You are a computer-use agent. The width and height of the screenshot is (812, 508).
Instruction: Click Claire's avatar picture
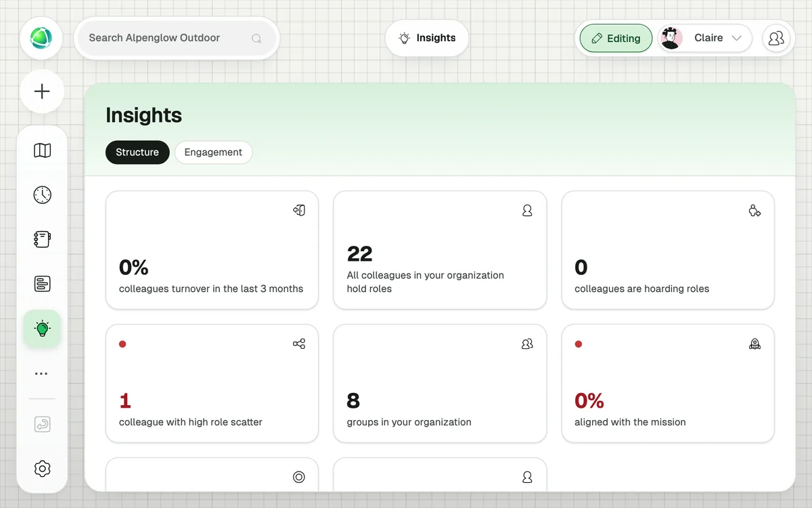point(671,38)
